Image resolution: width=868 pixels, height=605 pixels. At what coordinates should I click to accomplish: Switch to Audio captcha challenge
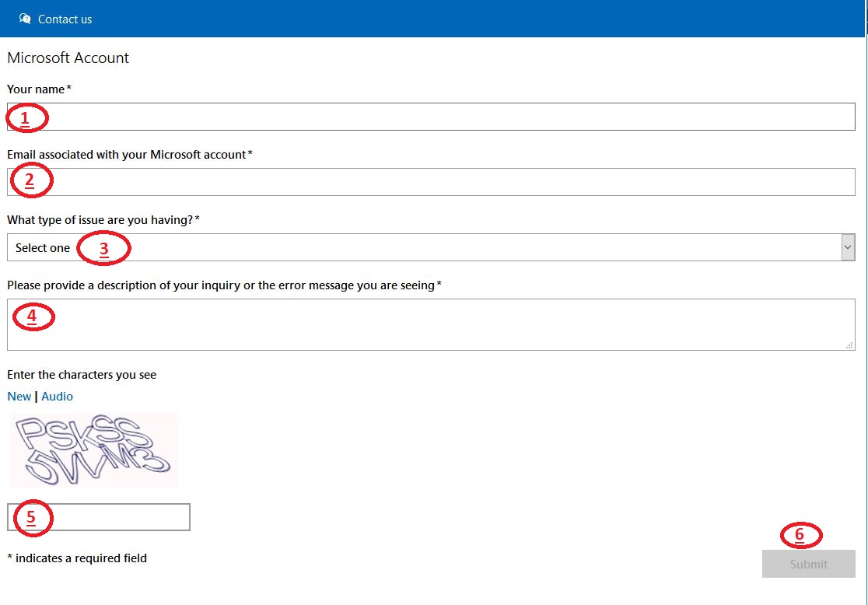[57, 397]
